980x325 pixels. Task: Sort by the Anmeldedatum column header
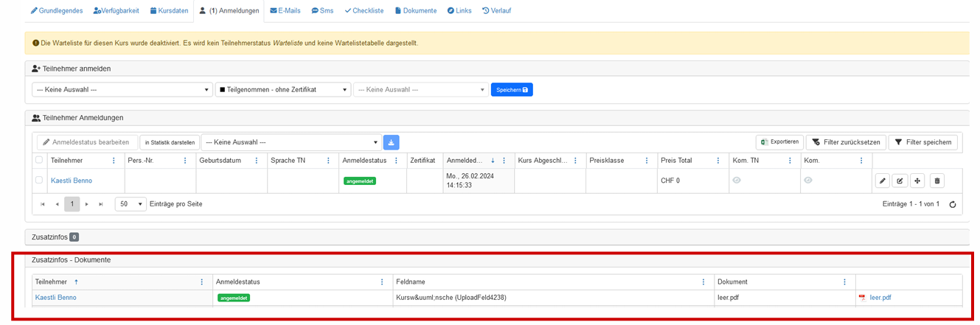(x=465, y=161)
